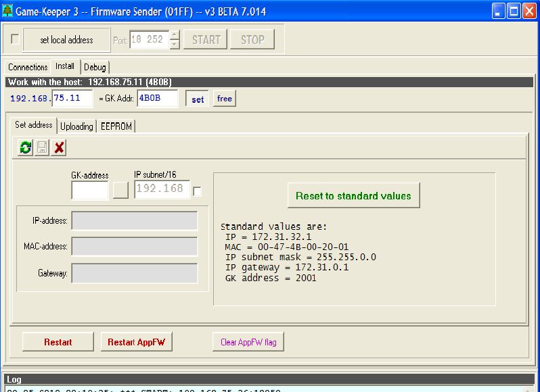
Task: Select the Uploading sub-tab
Action: point(76,126)
